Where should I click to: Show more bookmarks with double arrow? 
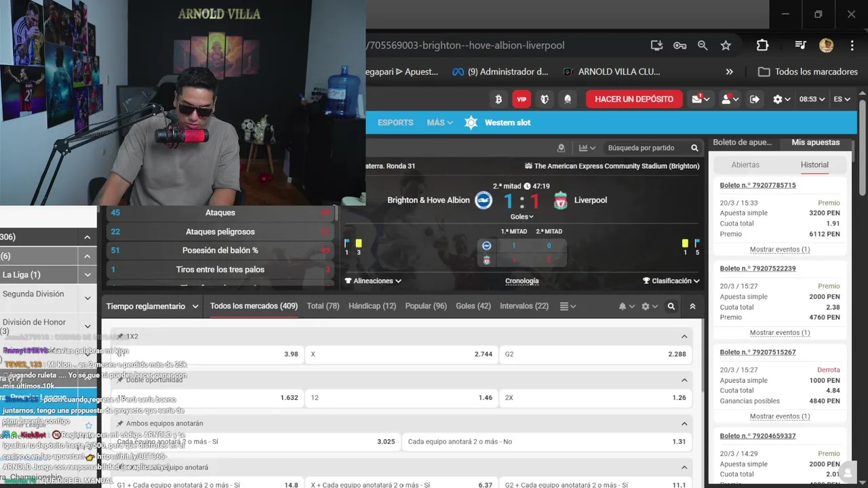point(729,72)
